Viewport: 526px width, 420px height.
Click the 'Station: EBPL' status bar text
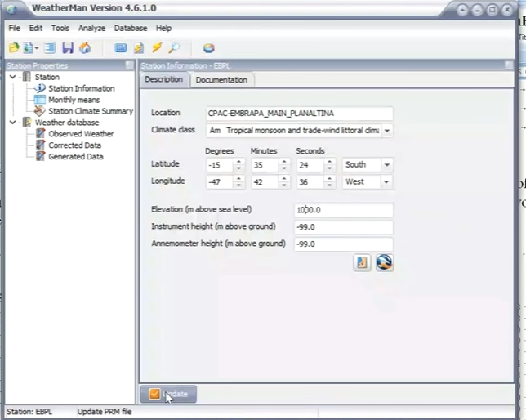[x=29, y=412]
